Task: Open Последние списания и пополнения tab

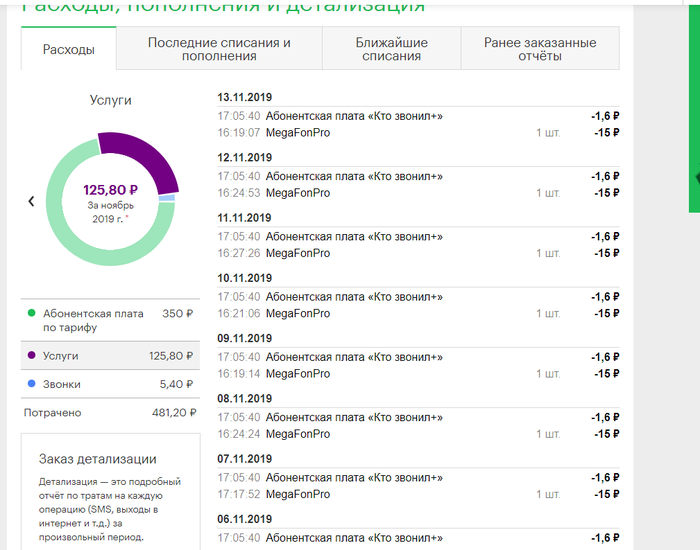Action: [x=219, y=49]
